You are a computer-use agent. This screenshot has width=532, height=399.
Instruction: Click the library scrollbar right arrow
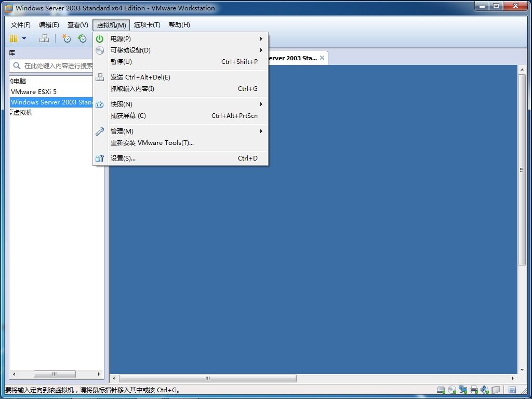tap(99, 374)
